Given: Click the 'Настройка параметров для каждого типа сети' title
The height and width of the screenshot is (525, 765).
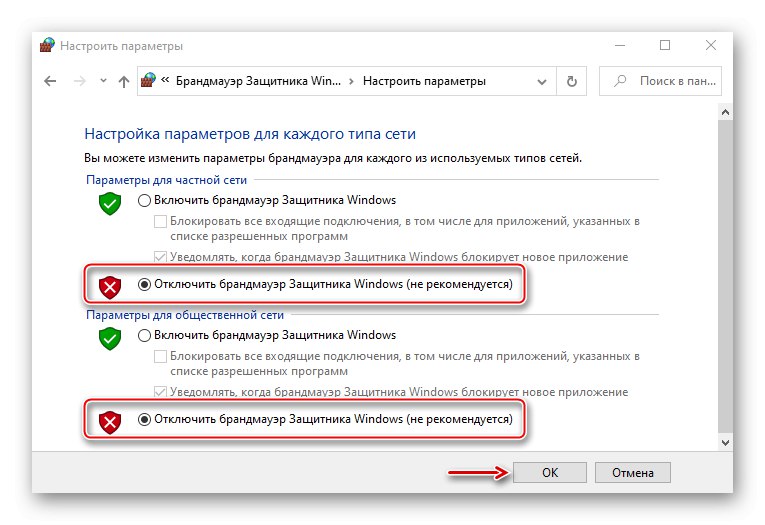Looking at the screenshot, I should (x=250, y=134).
